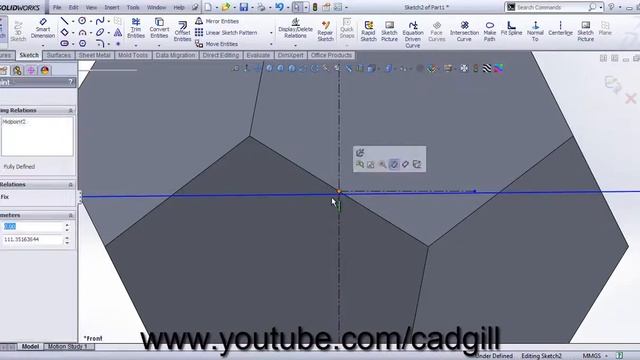Open Display/Delete Relations

pyautogui.click(x=295, y=28)
